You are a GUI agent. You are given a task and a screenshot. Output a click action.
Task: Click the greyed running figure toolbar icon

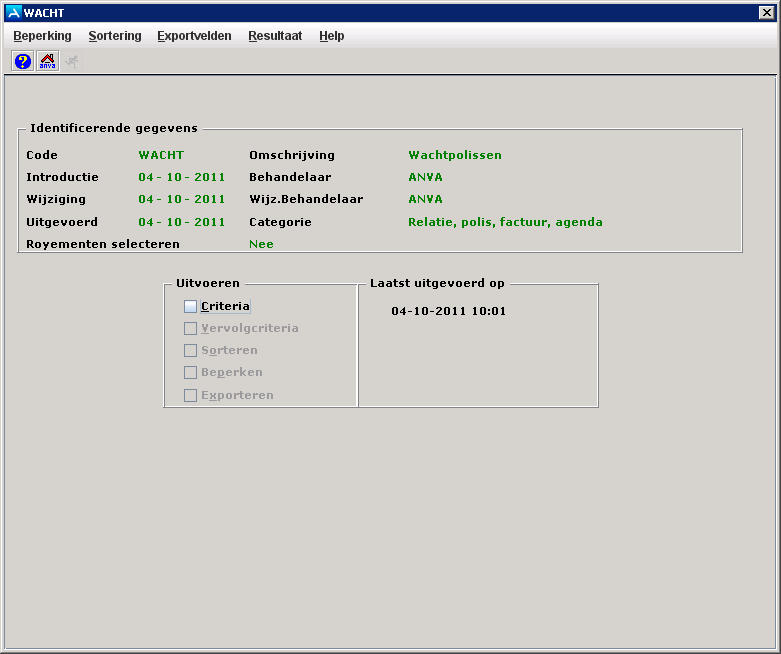coord(72,61)
